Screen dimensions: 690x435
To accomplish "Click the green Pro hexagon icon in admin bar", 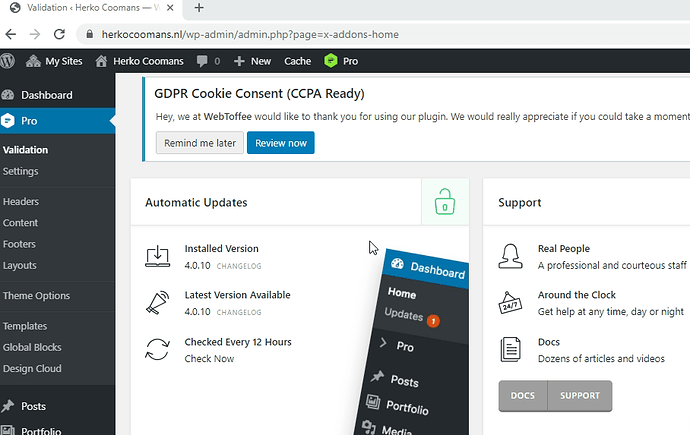I will (330, 61).
